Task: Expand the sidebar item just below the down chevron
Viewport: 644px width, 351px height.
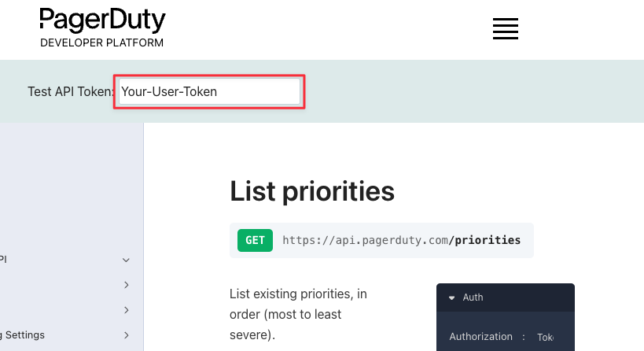Action: point(126,285)
